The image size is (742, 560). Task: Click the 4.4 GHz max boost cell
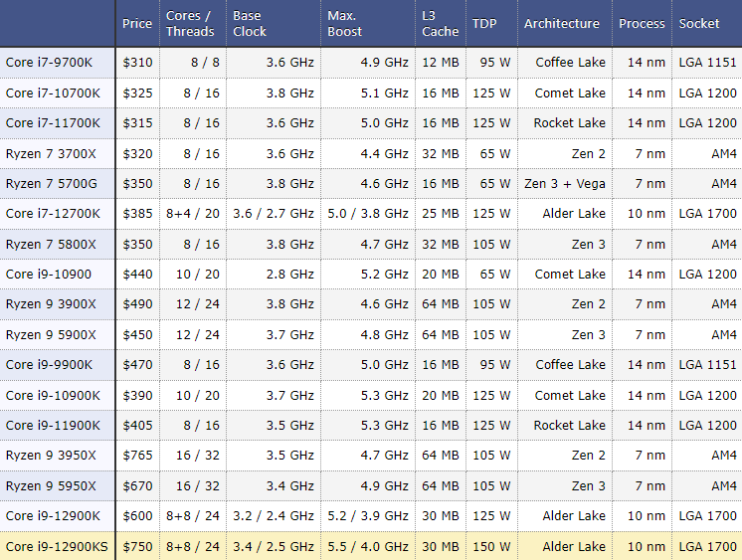click(x=385, y=154)
